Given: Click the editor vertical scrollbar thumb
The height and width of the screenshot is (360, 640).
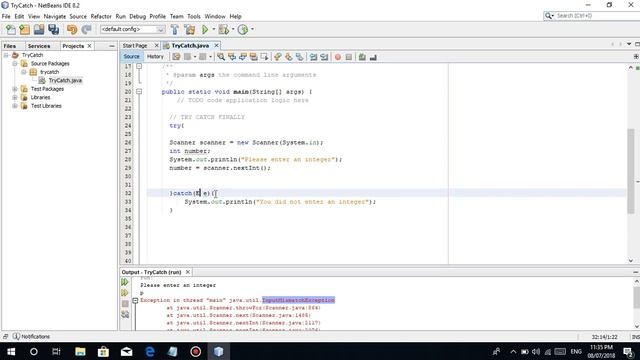Looking at the screenshot, I should coord(631,170).
